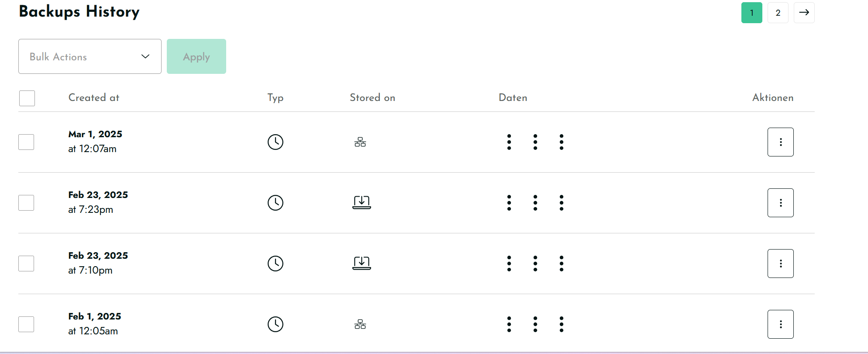868x354 pixels.
Task: Click the Apply button
Action: pos(196,56)
